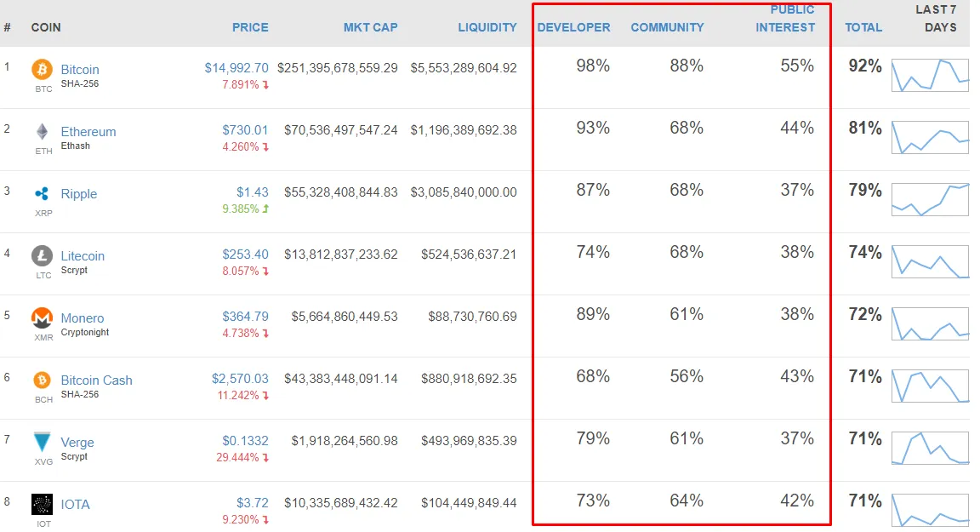Click Bitcoin price $14,992.70
The image size is (980, 532).
coord(236,67)
